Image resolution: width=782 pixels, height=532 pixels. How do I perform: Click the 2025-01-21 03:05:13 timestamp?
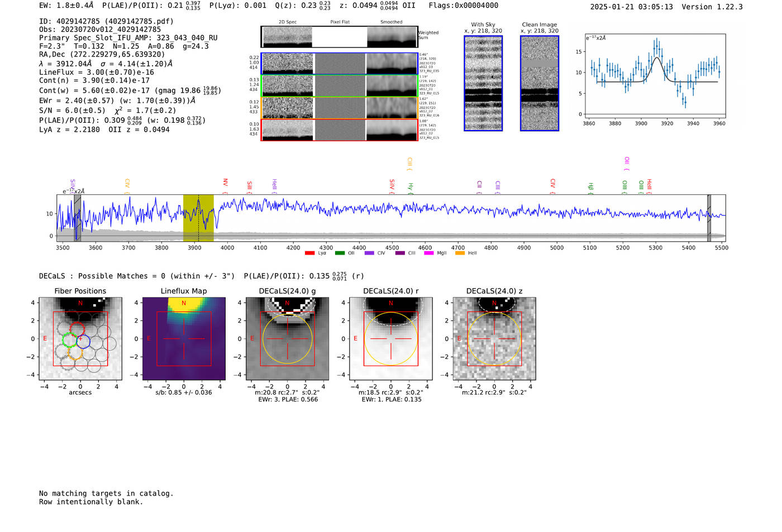tap(632, 7)
